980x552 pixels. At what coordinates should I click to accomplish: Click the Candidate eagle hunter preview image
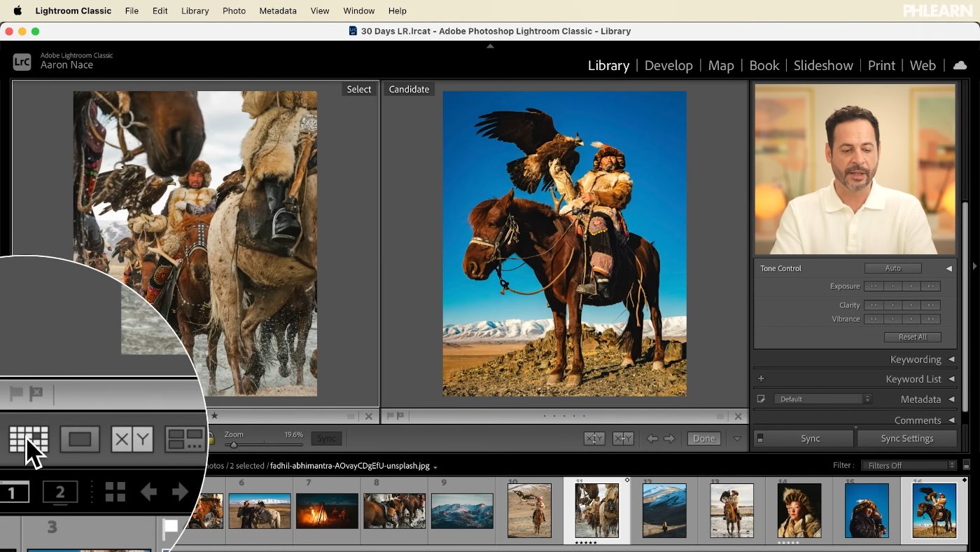click(564, 244)
